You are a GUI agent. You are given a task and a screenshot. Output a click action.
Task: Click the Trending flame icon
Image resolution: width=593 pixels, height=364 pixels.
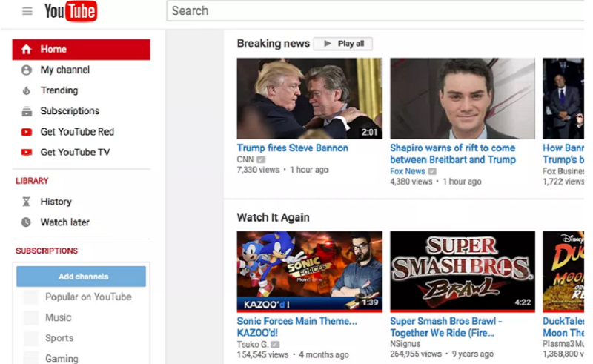pyautogui.click(x=27, y=90)
